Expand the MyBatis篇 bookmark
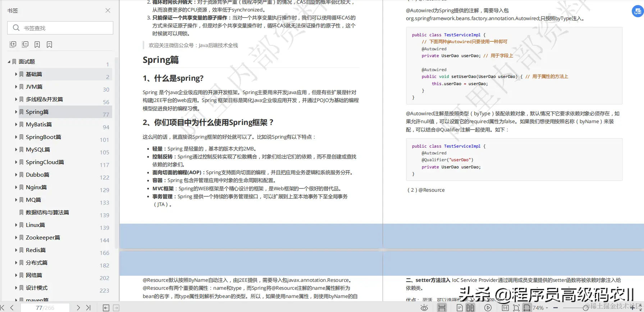The width and height of the screenshot is (644, 312). [16, 125]
